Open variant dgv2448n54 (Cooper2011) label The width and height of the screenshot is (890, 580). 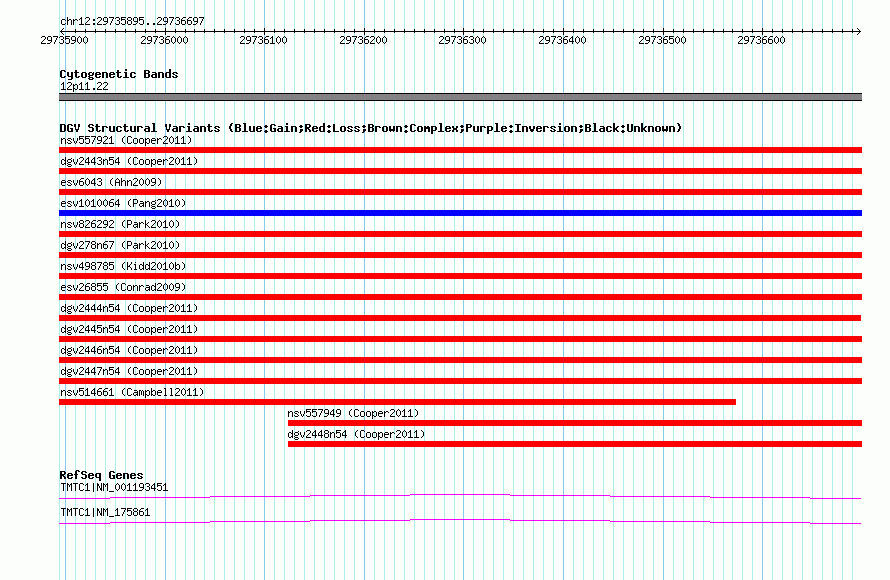tap(356, 434)
